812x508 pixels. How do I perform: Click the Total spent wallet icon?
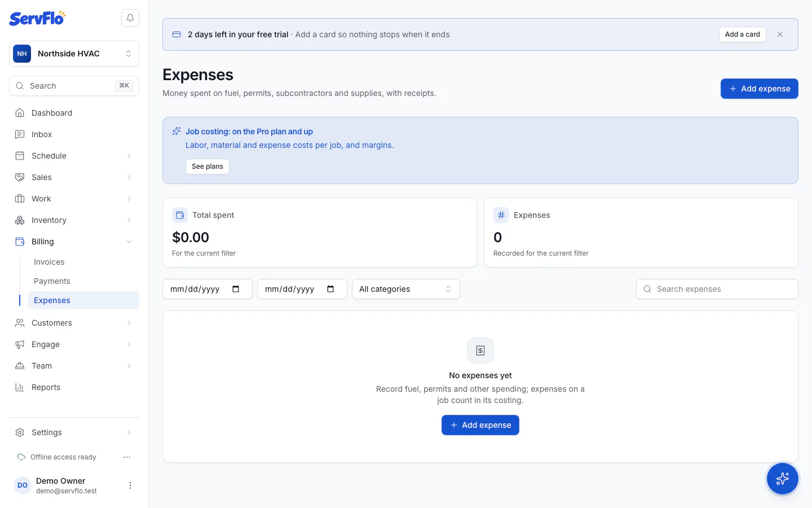click(x=180, y=215)
